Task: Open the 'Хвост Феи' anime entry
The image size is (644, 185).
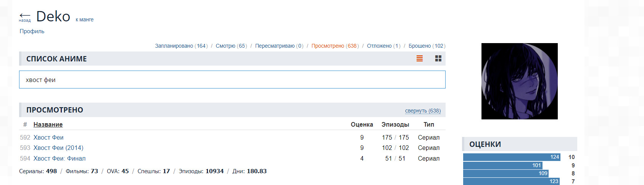Action: click(x=48, y=137)
